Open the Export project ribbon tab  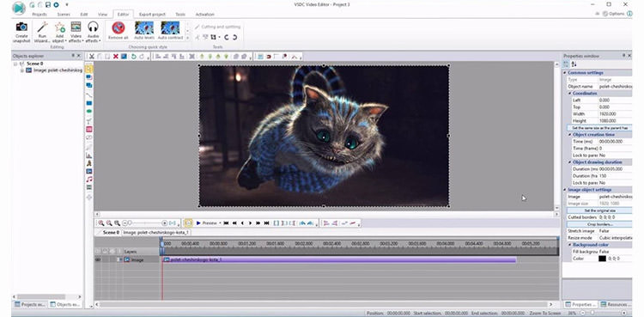point(152,15)
